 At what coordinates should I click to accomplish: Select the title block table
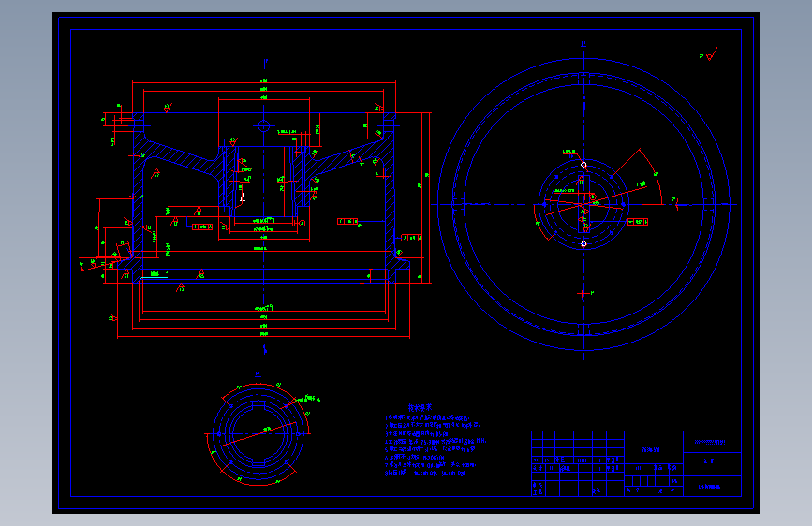coord(637,463)
